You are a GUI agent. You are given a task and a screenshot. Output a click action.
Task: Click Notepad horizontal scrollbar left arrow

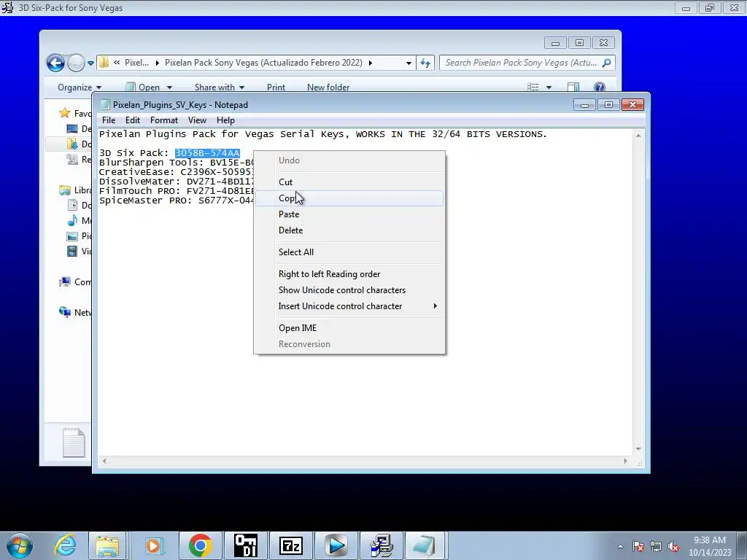(104, 461)
